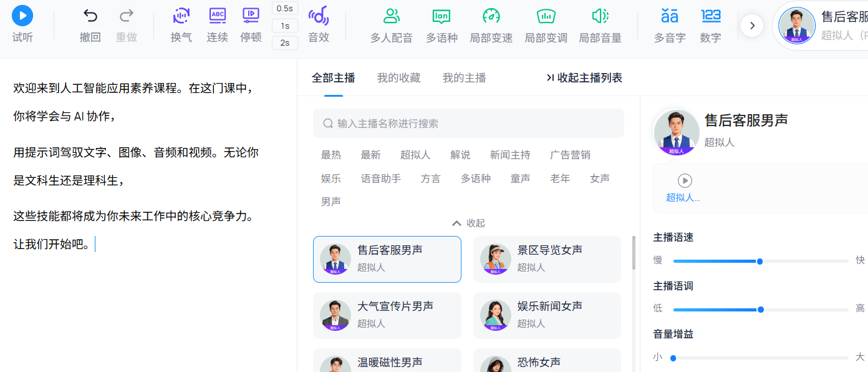
Task: Switch to the 我的收藏 tab
Action: [x=398, y=78]
